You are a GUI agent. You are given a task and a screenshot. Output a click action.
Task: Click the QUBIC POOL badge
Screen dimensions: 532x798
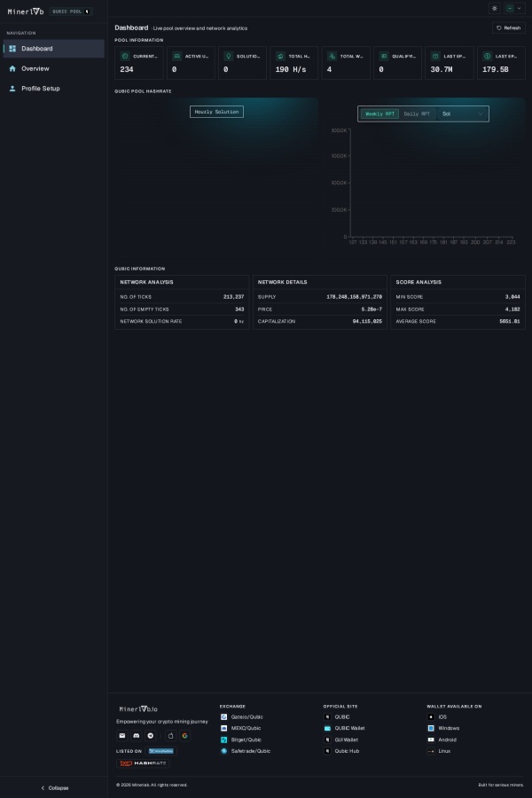[x=71, y=12]
